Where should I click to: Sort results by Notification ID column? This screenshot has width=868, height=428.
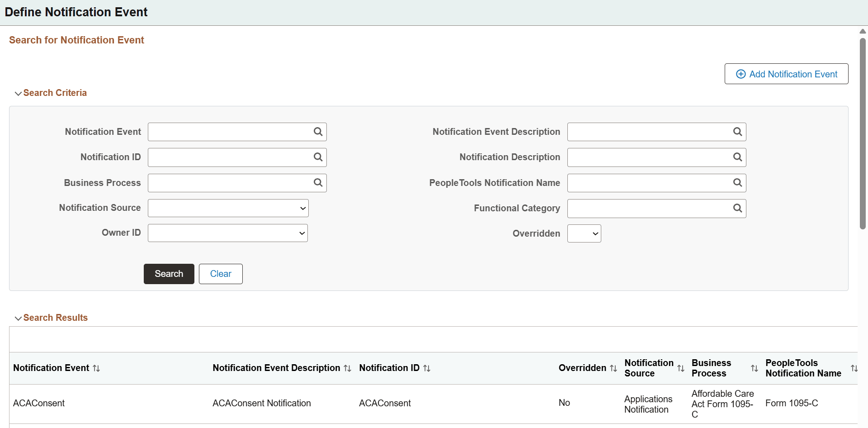click(x=427, y=368)
